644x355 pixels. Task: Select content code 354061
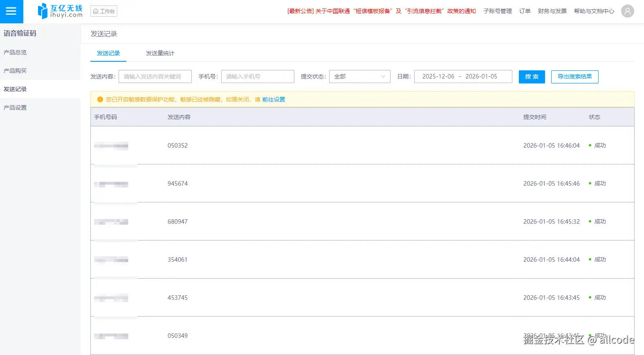coord(177,260)
